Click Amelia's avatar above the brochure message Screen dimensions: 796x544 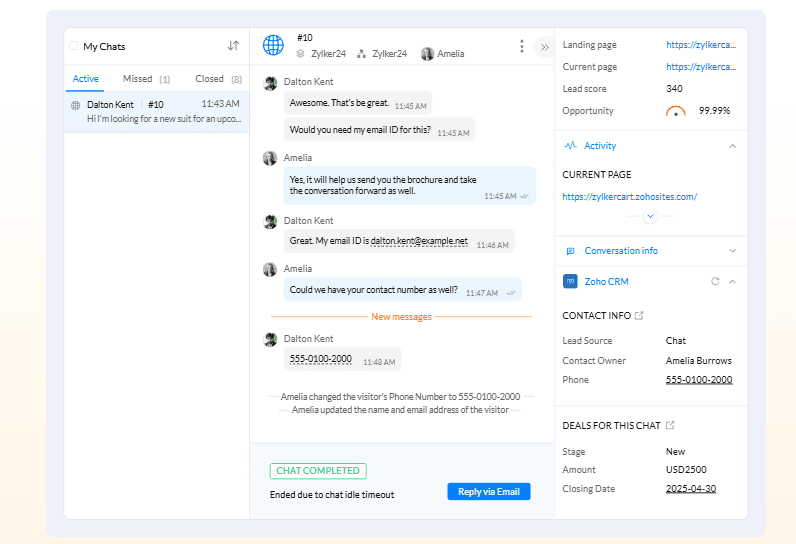[x=270, y=158]
